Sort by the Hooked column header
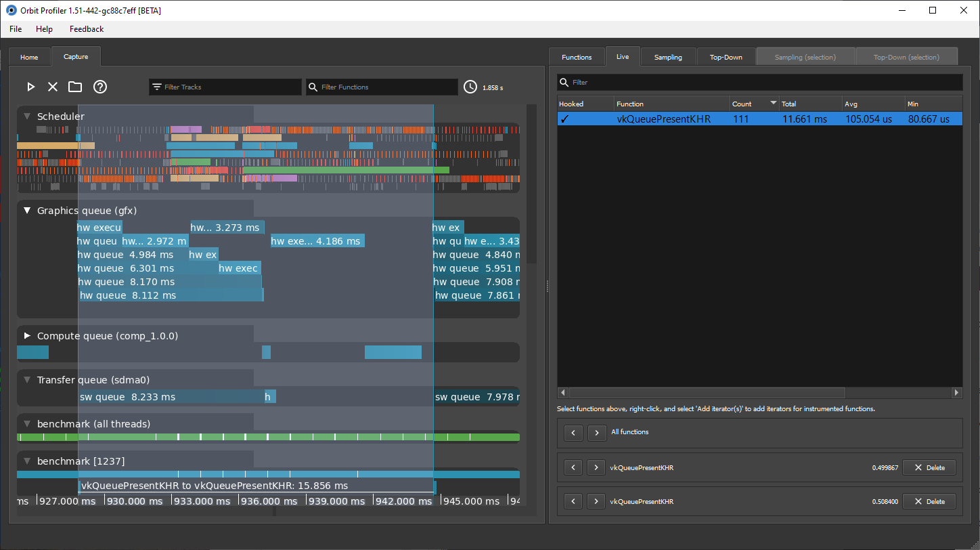This screenshot has height=550, width=980. point(585,104)
